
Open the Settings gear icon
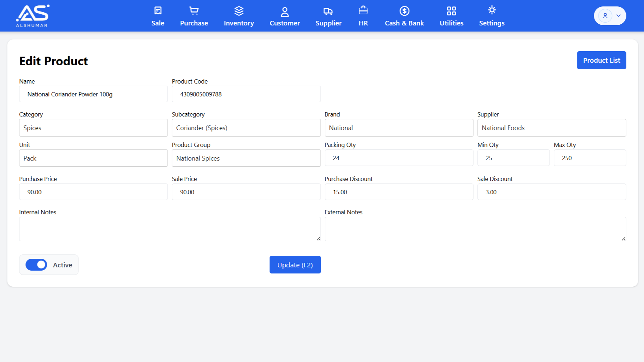click(491, 10)
